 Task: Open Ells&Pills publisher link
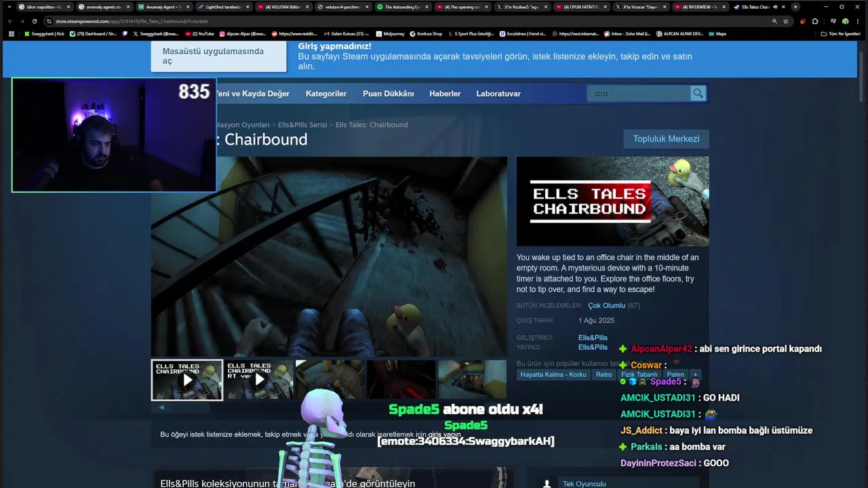[x=593, y=347]
